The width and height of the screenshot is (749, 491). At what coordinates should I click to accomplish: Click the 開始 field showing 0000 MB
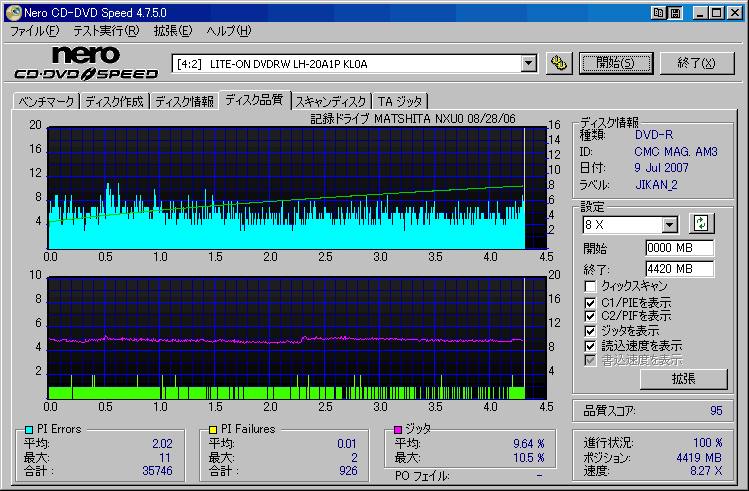coord(679,248)
